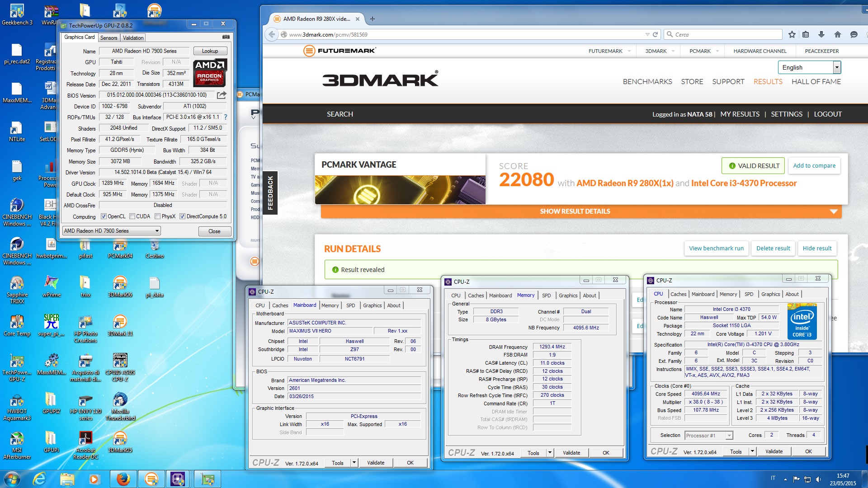
Task: Open Mozilla Thunderbird desktop icon
Action: point(120,406)
